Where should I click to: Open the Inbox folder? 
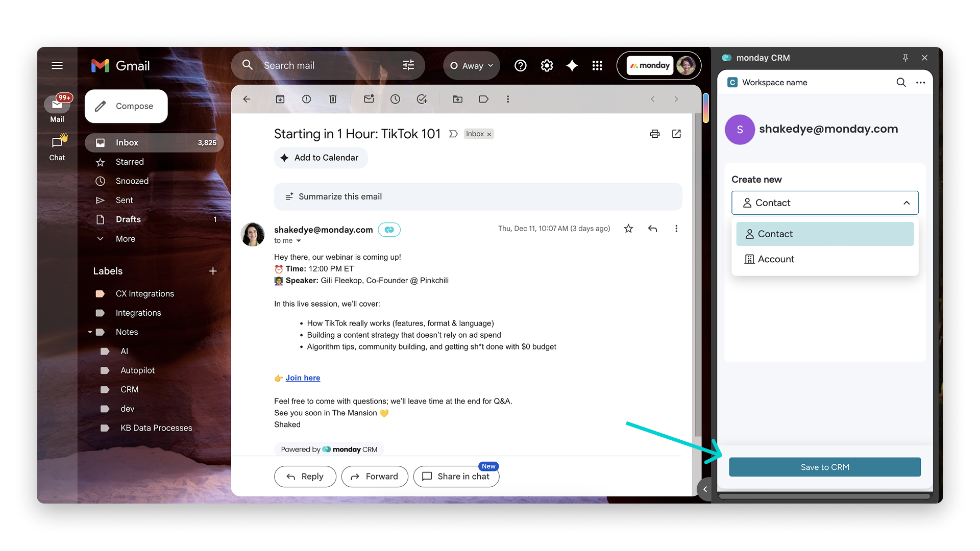click(x=154, y=143)
